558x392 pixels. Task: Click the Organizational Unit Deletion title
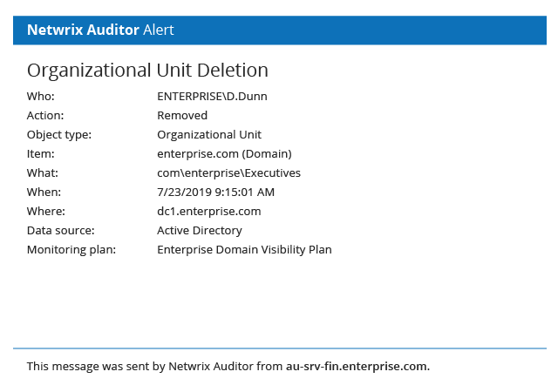click(x=147, y=71)
